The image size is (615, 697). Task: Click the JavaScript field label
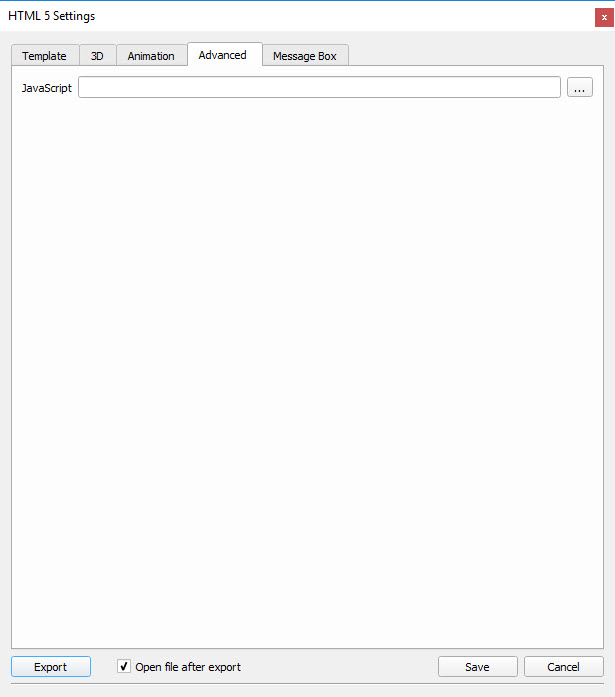tap(47, 88)
